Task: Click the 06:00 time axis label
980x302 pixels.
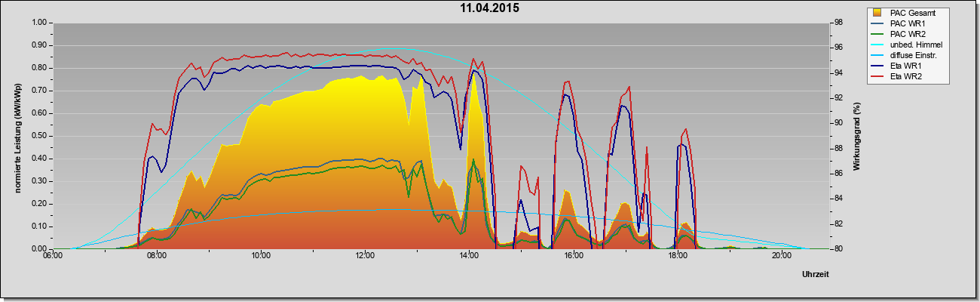Action: point(52,256)
